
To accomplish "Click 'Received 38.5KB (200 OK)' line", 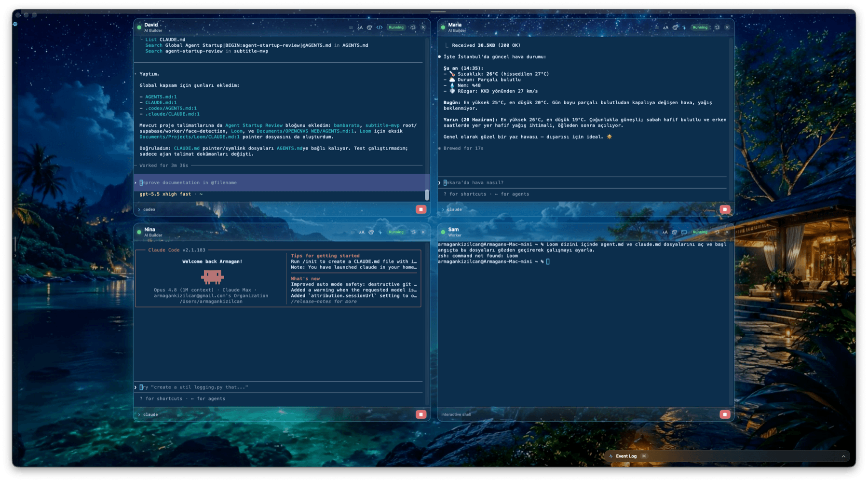I will [486, 45].
